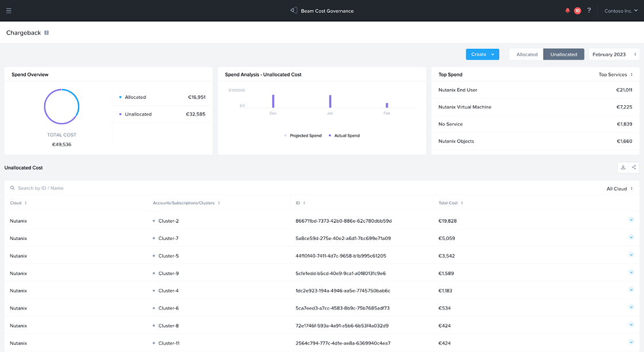
Task: Click the Create button
Action: (482, 55)
